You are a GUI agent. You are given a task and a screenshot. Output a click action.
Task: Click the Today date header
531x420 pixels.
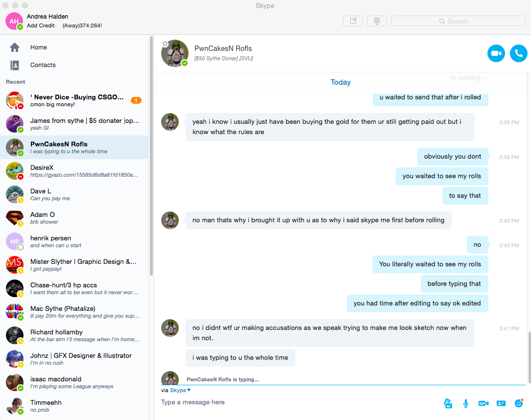tap(340, 82)
